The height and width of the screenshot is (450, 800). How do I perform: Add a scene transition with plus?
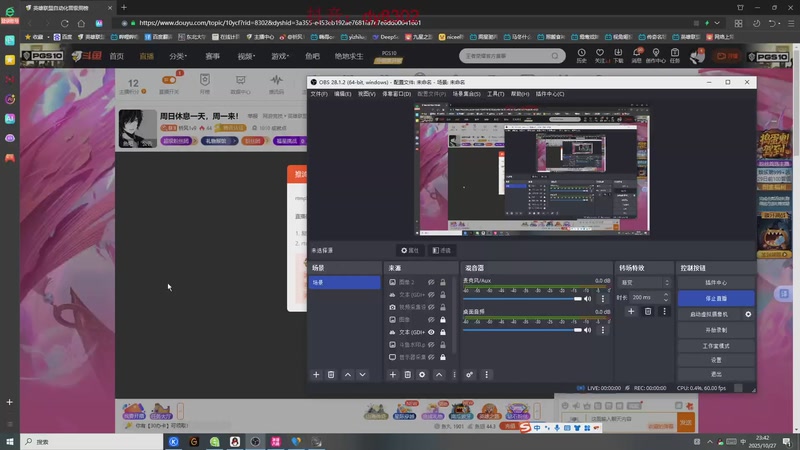tap(631, 311)
